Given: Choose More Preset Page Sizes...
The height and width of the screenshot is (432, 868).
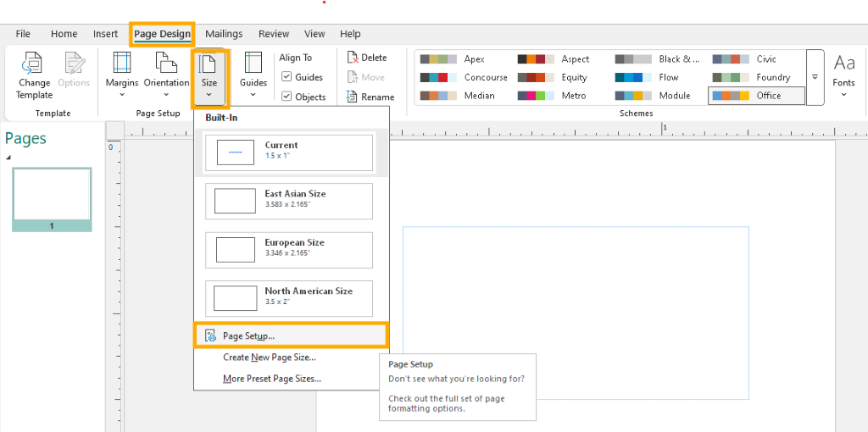Looking at the screenshot, I should [x=292, y=379].
